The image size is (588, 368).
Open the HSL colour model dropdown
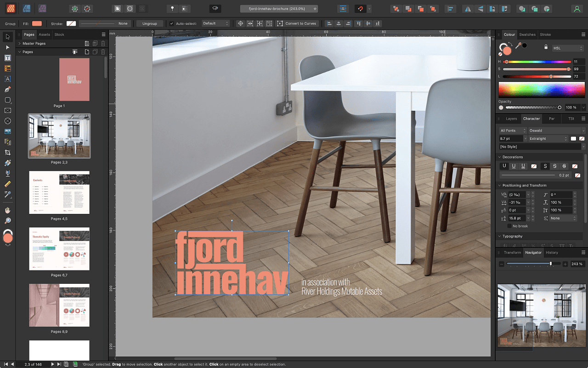coord(568,48)
